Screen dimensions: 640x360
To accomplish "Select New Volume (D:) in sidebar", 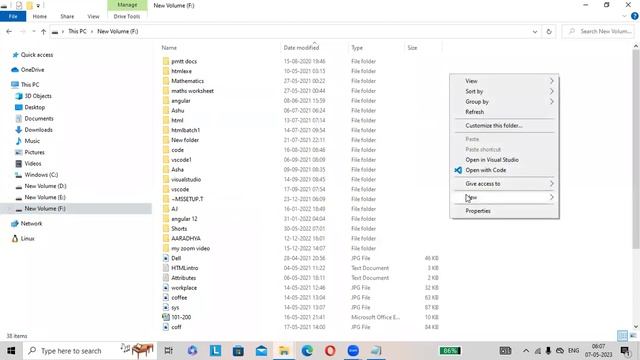I will pos(45,186).
